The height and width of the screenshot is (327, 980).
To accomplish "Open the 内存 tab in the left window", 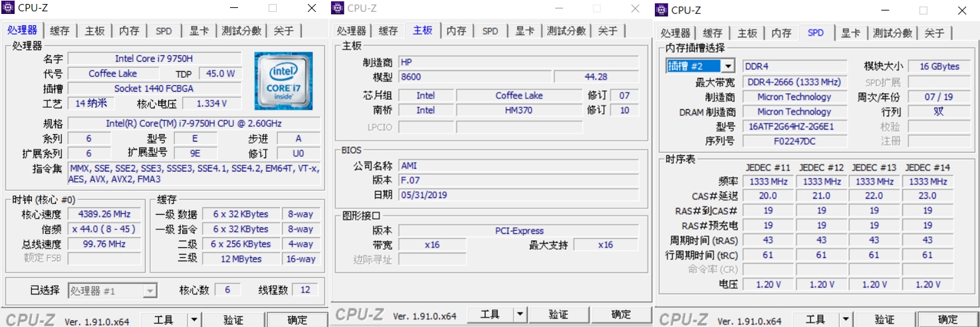I will [x=129, y=31].
